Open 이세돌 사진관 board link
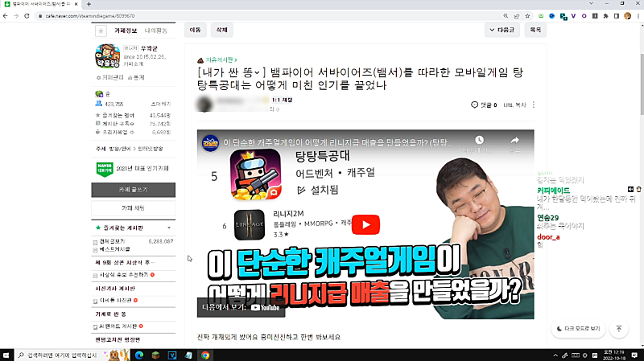644x361 pixels. coord(115,300)
